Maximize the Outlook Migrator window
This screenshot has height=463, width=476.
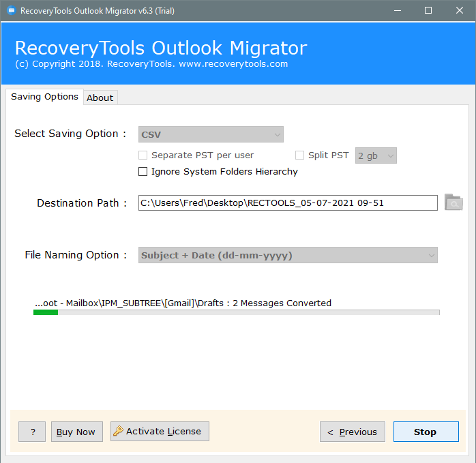pyautogui.click(x=428, y=11)
